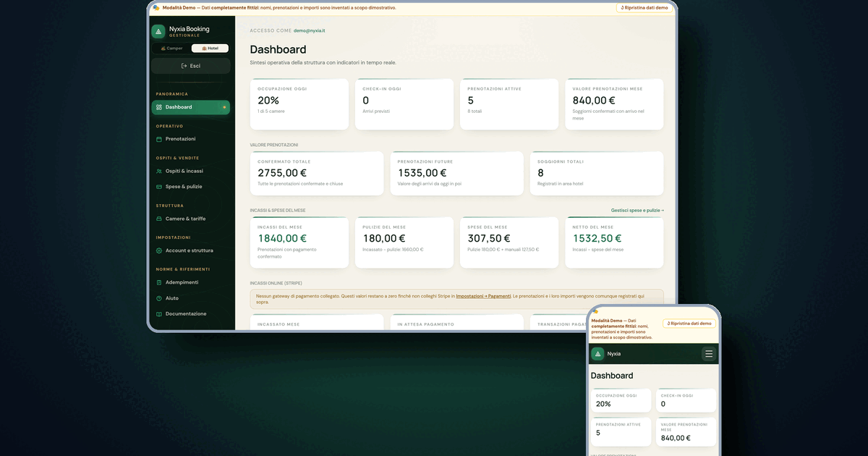The image size is (868, 456).
Task: Go to Ospiti & incassi section
Action: pos(191,171)
